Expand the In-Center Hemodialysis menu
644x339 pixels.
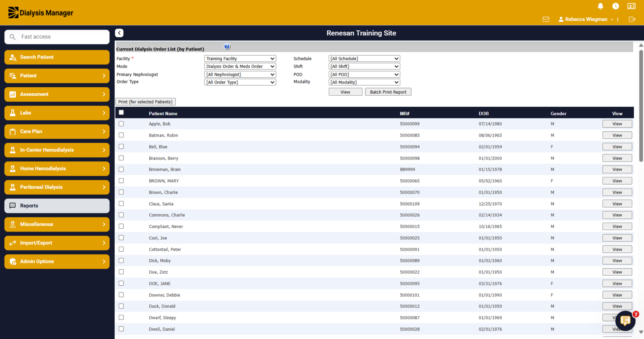pyautogui.click(x=57, y=150)
